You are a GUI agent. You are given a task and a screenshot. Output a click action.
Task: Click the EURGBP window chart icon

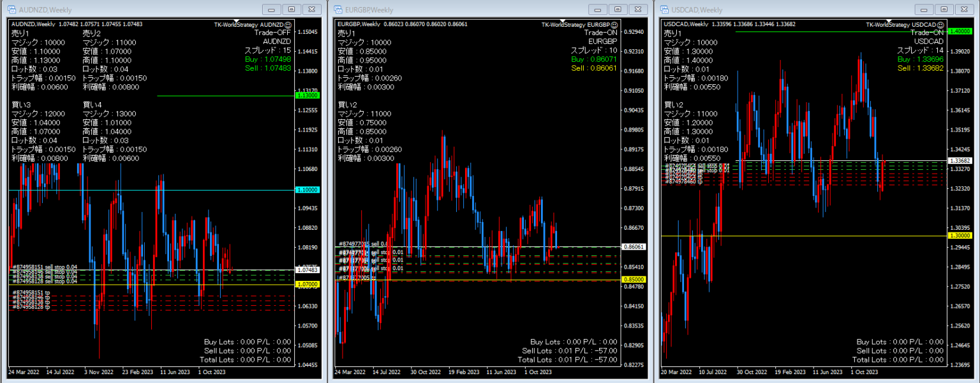(x=339, y=10)
